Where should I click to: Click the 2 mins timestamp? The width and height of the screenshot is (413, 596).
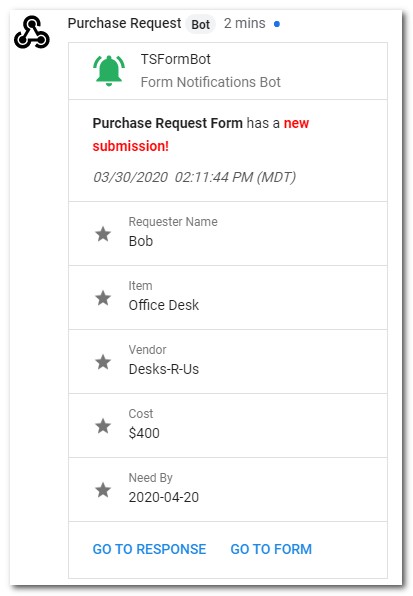click(245, 23)
